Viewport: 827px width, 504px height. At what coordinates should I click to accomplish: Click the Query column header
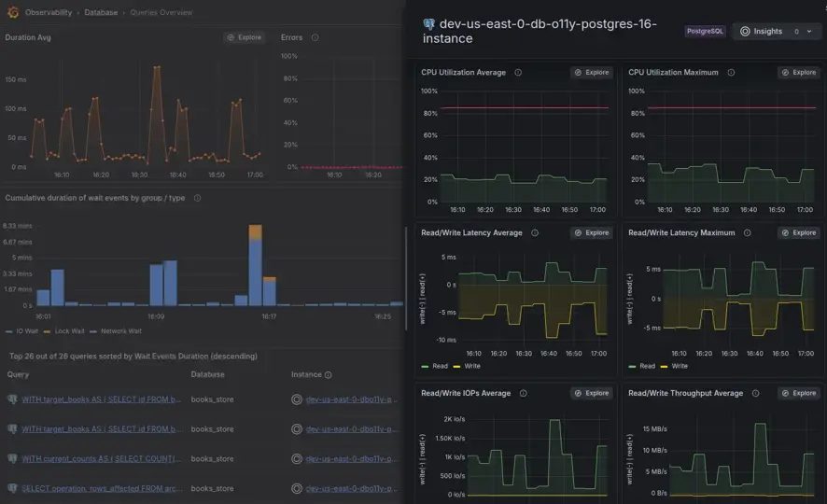pyautogui.click(x=18, y=374)
